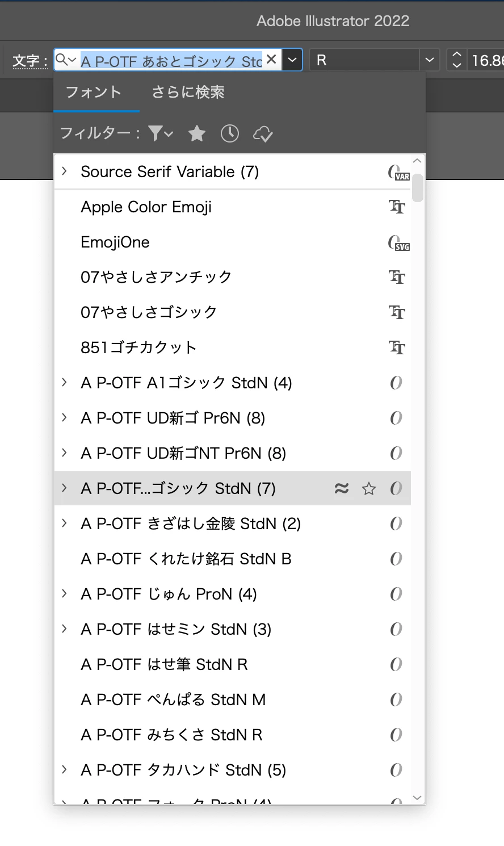504x846 pixels.
Task: Expand A P-OTF はせミン StdN (3) family
Action: [64, 629]
